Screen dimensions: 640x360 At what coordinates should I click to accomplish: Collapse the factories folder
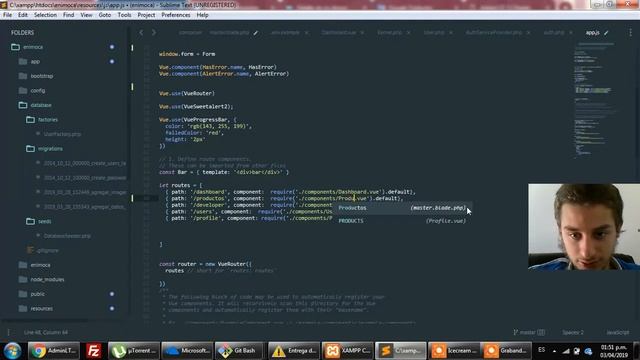(30, 120)
